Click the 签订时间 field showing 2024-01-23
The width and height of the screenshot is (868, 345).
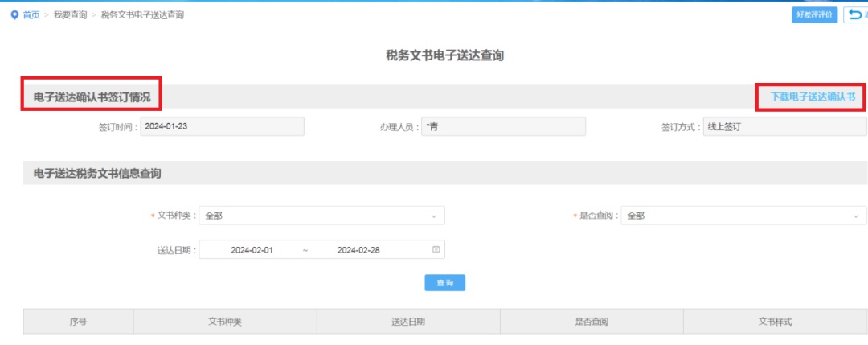pos(223,126)
